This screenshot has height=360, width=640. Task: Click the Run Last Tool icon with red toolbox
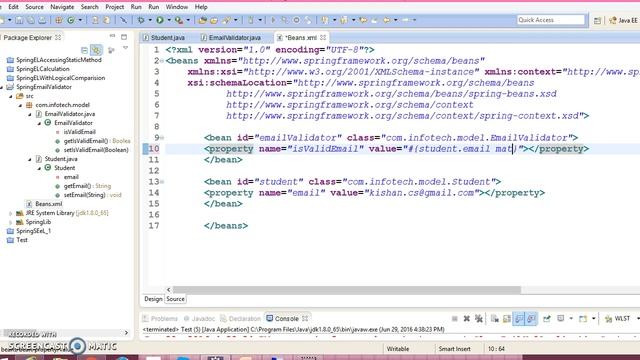[179, 20]
